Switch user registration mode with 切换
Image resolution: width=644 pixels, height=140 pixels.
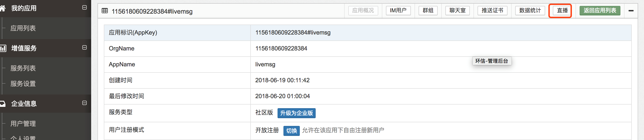click(x=291, y=131)
